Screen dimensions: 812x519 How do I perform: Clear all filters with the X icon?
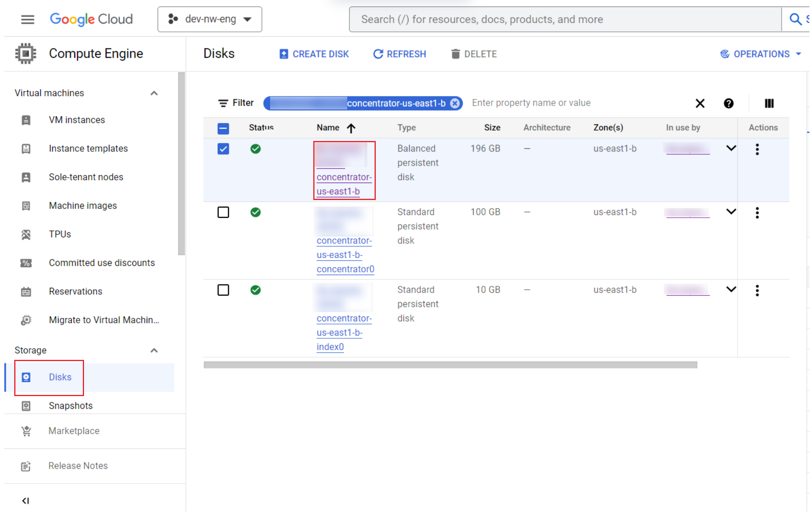click(700, 103)
